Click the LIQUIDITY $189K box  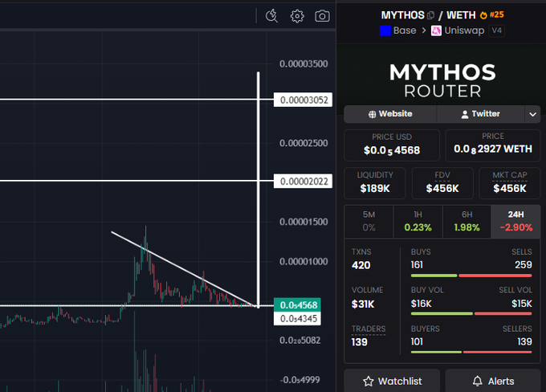[375, 183]
